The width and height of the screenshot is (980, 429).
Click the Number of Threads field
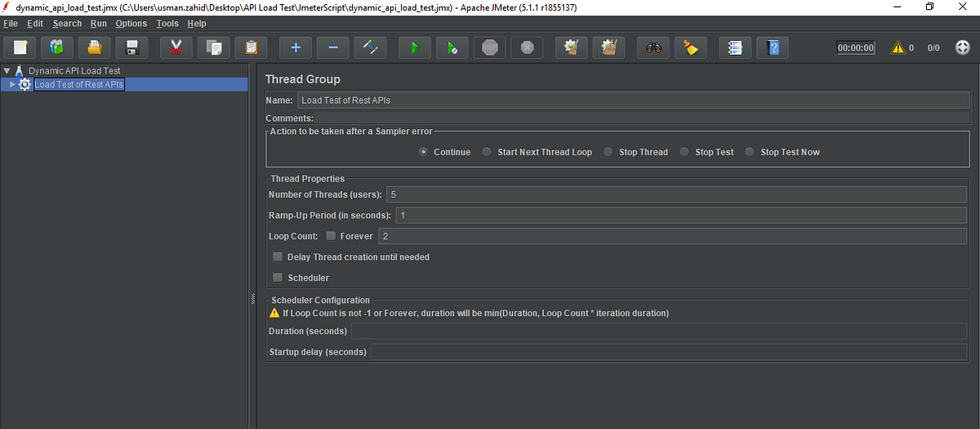coord(677,194)
